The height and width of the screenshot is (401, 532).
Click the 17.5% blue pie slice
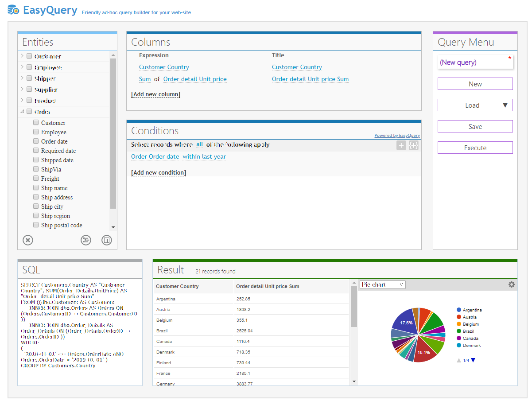click(406, 322)
